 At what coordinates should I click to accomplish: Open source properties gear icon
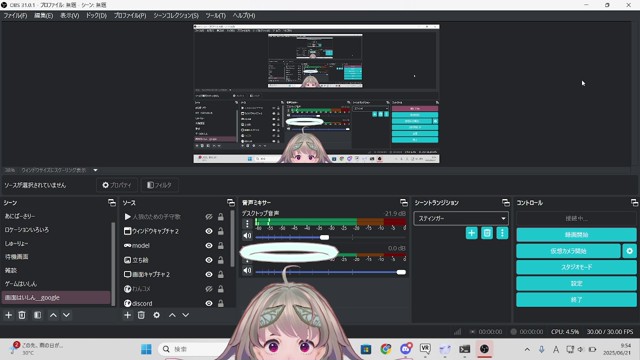157,315
